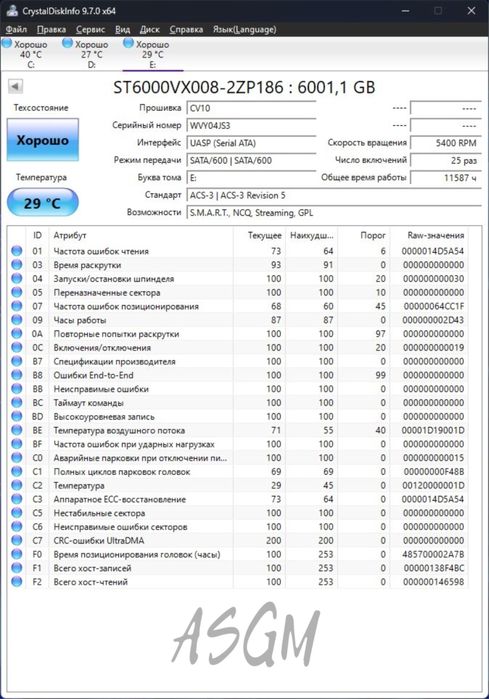The image size is (489, 699).
Task: Click status icon for attribute B8
Action: tap(16, 375)
